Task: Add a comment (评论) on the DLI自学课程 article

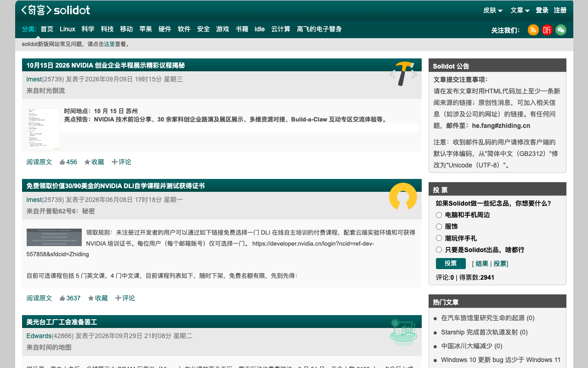Action: click(125, 298)
